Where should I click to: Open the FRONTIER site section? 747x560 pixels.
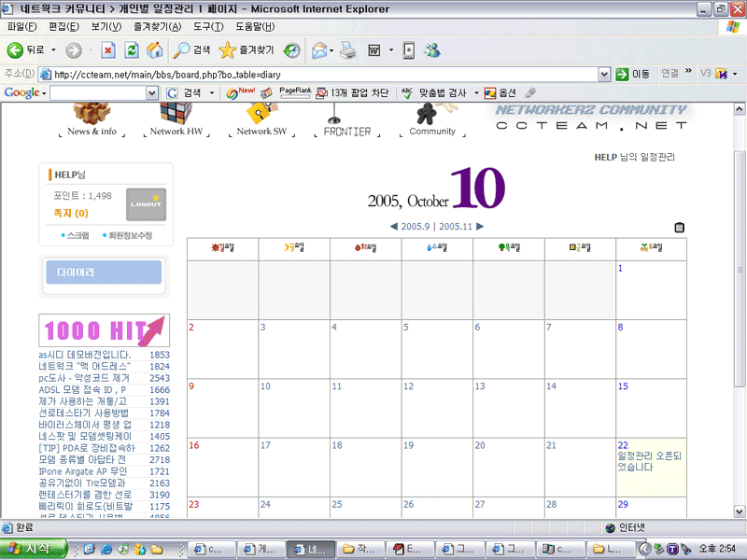coord(346,121)
